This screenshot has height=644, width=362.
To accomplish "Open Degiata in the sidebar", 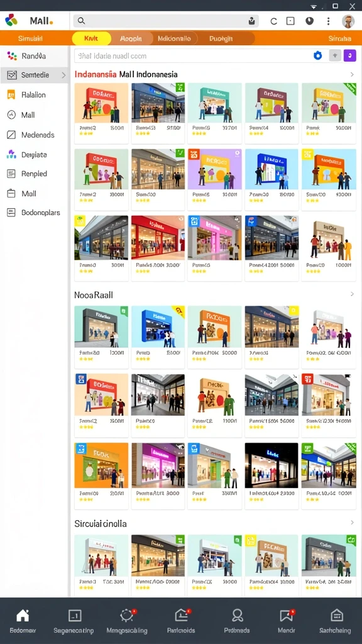I will [34, 155].
